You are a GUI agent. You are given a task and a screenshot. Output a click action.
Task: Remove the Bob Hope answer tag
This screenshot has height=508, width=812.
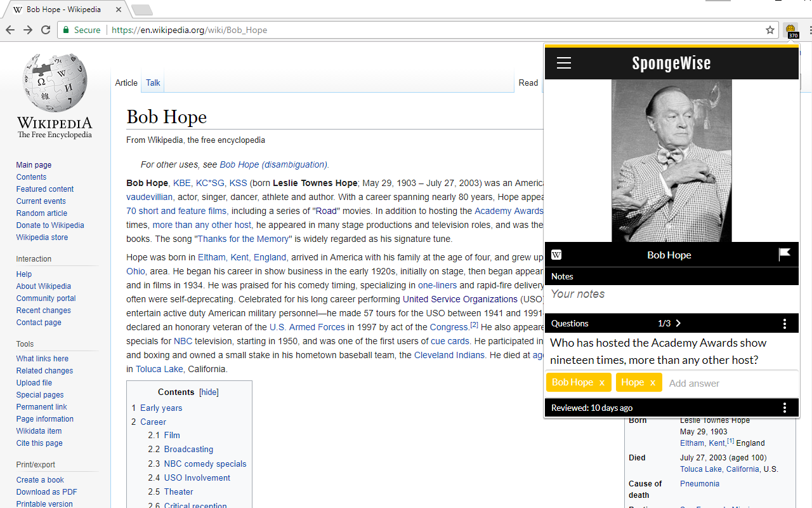601,383
